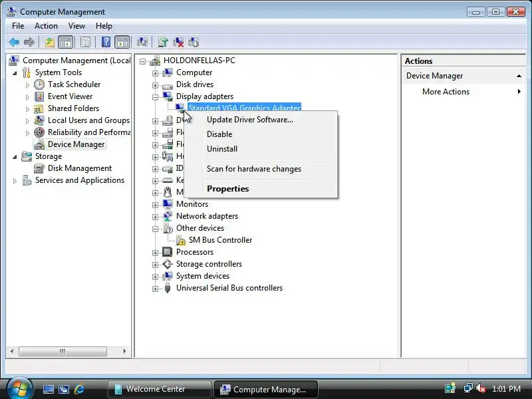Collapse Device Manager section in Actions pane
This screenshot has width=532, height=399.
[519, 76]
